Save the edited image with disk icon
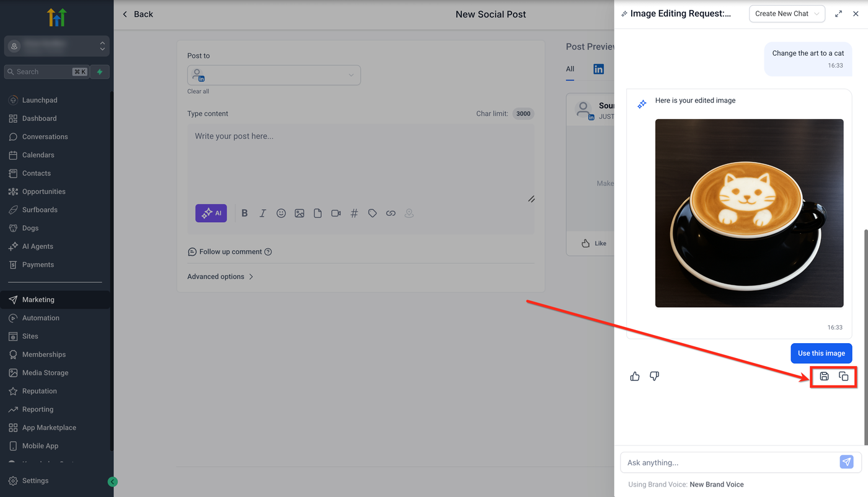This screenshot has width=868, height=497. [824, 376]
